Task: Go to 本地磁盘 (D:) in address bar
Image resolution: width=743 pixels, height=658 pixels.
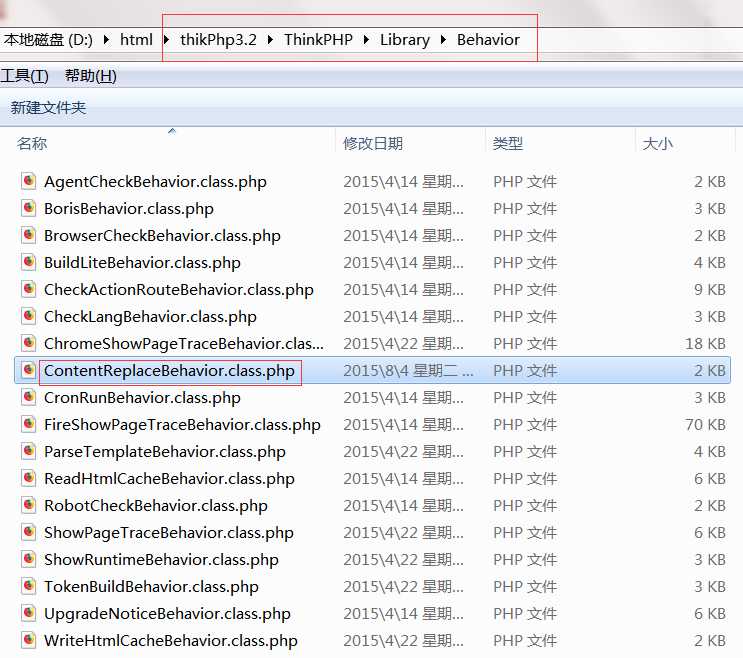Action: 48,40
